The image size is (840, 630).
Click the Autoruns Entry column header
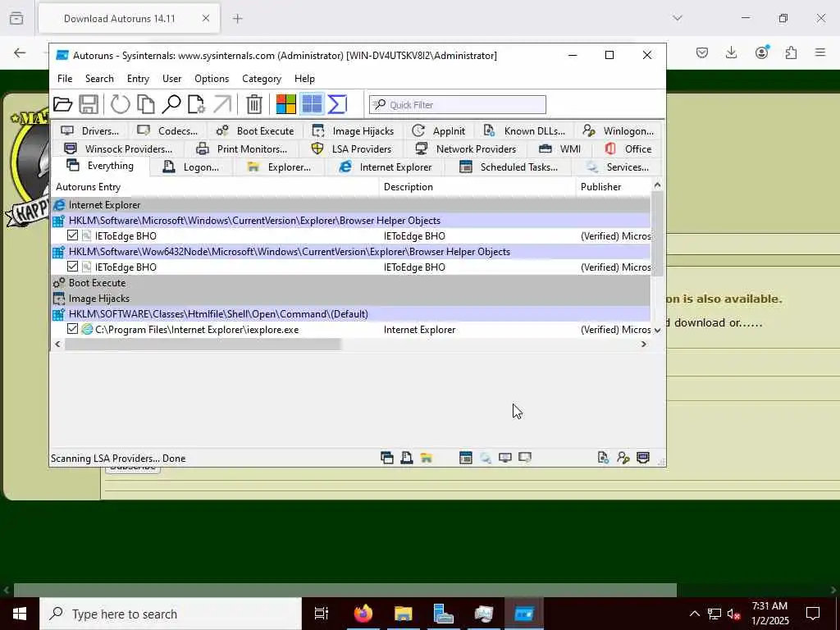coord(215,187)
